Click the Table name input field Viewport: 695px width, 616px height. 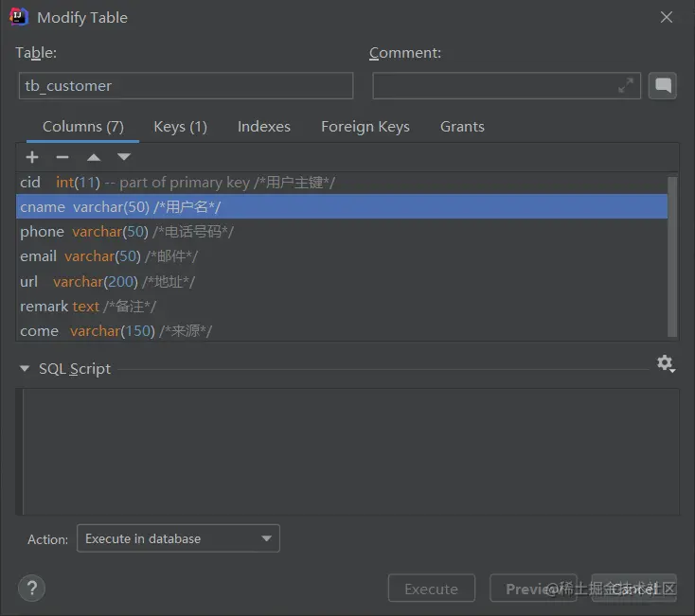click(186, 86)
